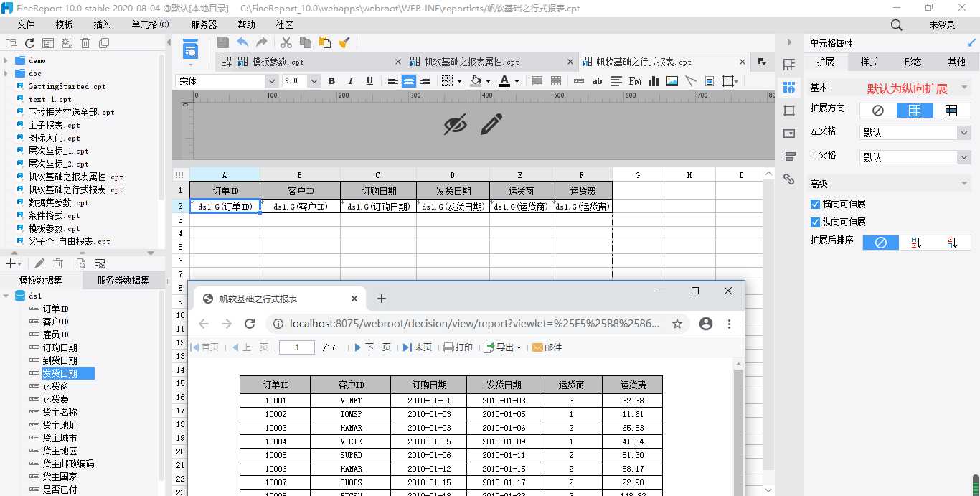
Task: Select no expansion direction option
Action: tap(878, 111)
